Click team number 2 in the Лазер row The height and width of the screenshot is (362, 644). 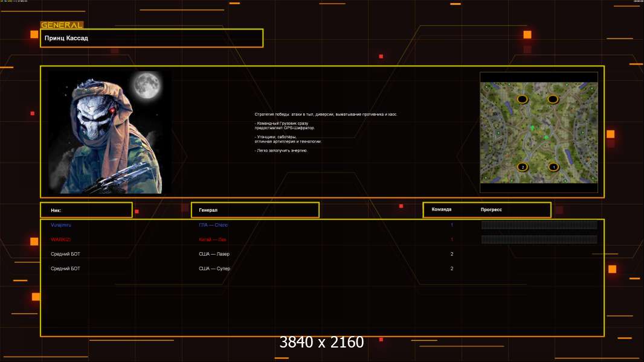[x=452, y=254]
